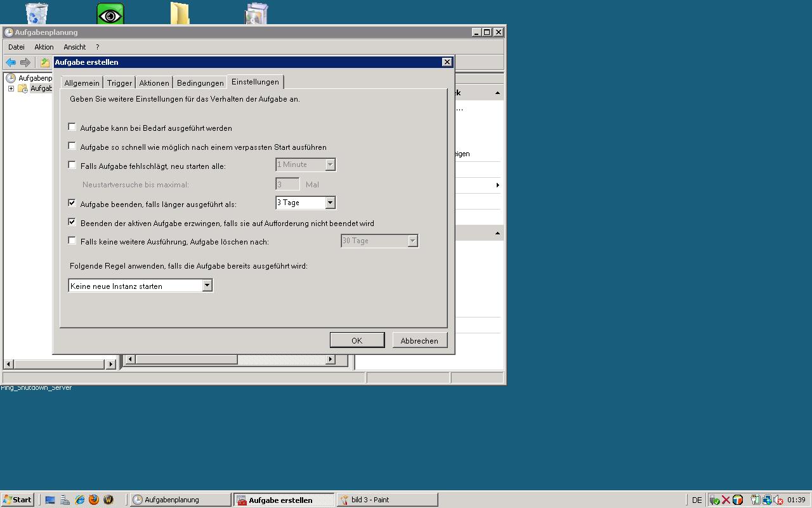This screenshot has width=812, height=508.
Task: Launch Internet Explorer from quick launch
Action: [80, 500]
